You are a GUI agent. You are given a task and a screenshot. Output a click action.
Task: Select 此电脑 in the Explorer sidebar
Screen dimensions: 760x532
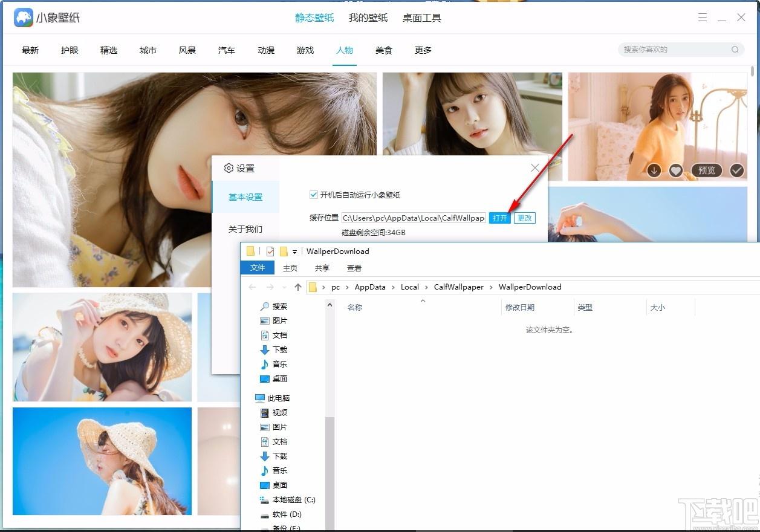point(279,398)
